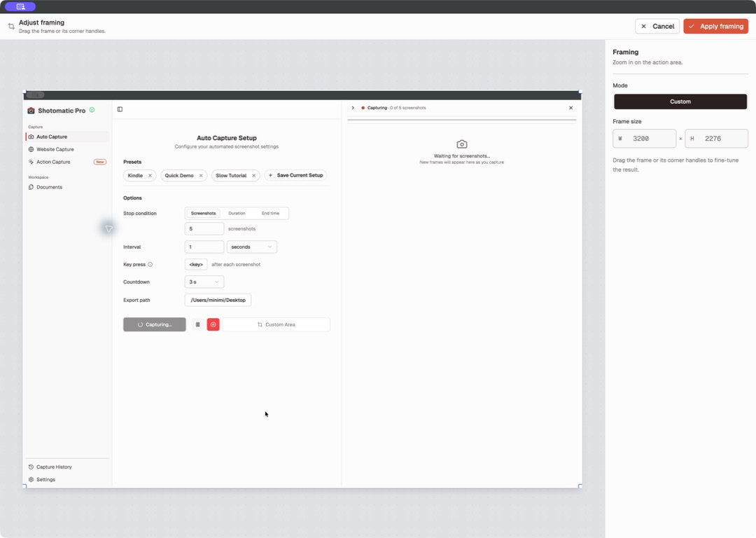Open the Countdown dropdown
This screenshot has height=538, width=756.
click(204, 282)
